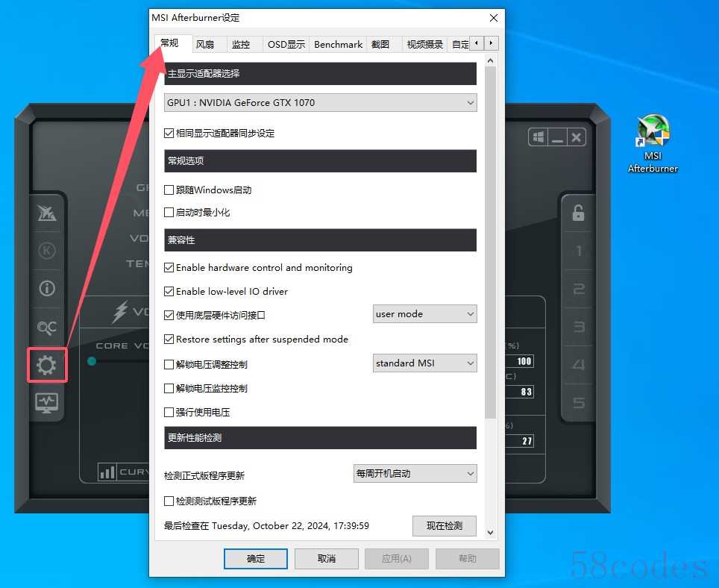The width and height of the screenshot is (719, 588).
Task: Click the Windows startup icon in Afterburner
Action: pos(539,137)
